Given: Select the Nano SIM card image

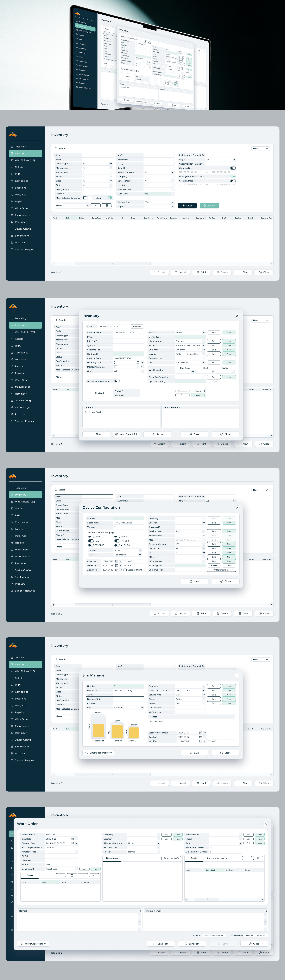Looking at the screenshot, I should tap(134, 733).
